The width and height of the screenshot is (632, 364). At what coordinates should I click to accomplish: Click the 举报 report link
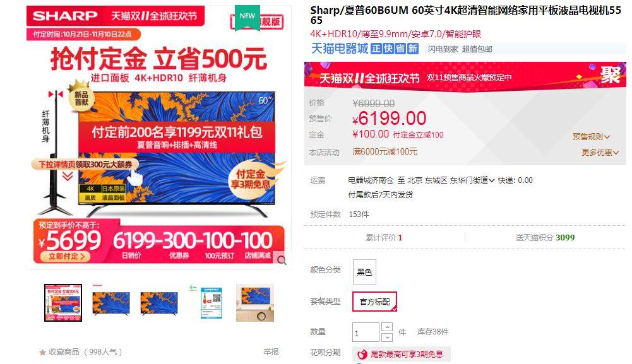coord(271,351)
